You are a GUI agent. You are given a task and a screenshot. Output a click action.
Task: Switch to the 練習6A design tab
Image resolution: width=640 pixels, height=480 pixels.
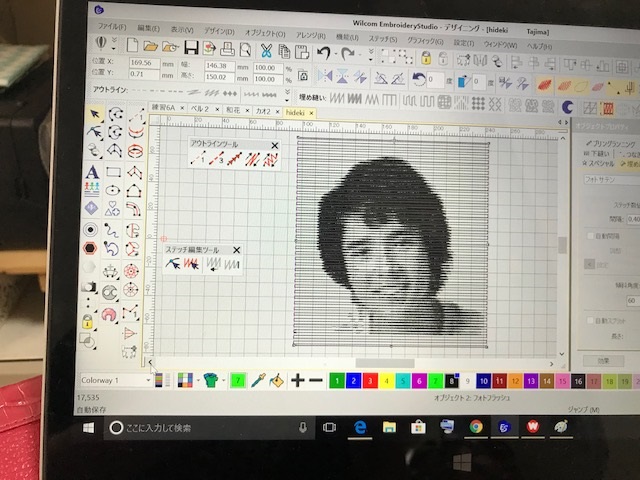[x=163, y=107]
